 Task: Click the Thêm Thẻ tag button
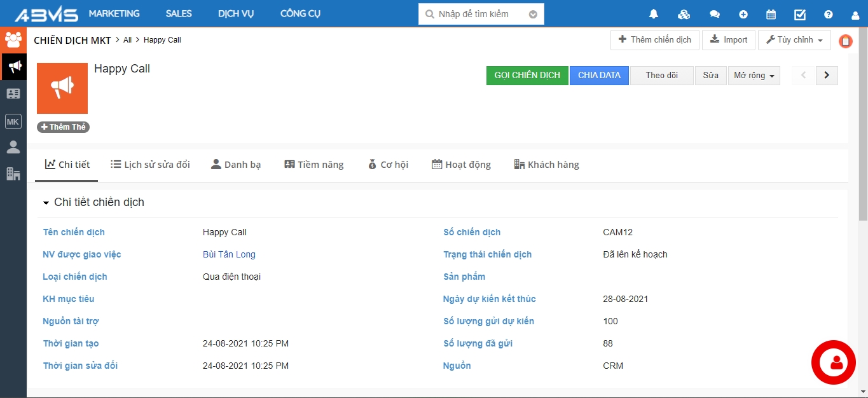pos(63,127)
